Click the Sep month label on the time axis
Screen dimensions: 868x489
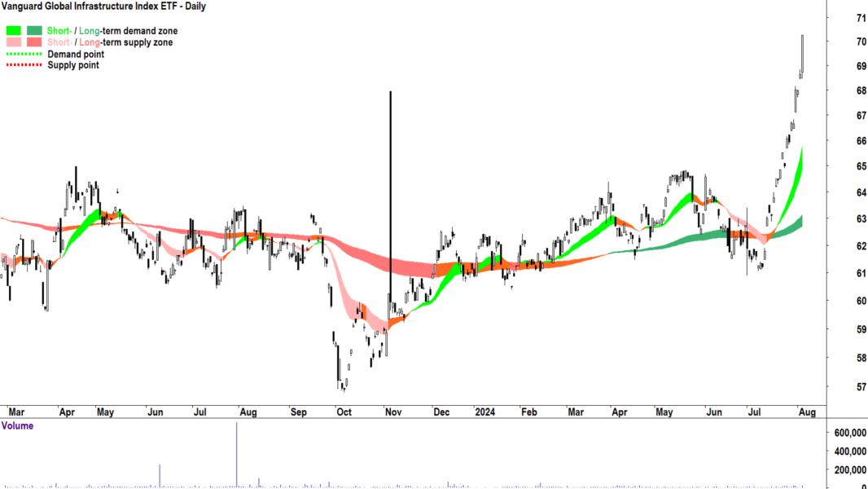298,412
